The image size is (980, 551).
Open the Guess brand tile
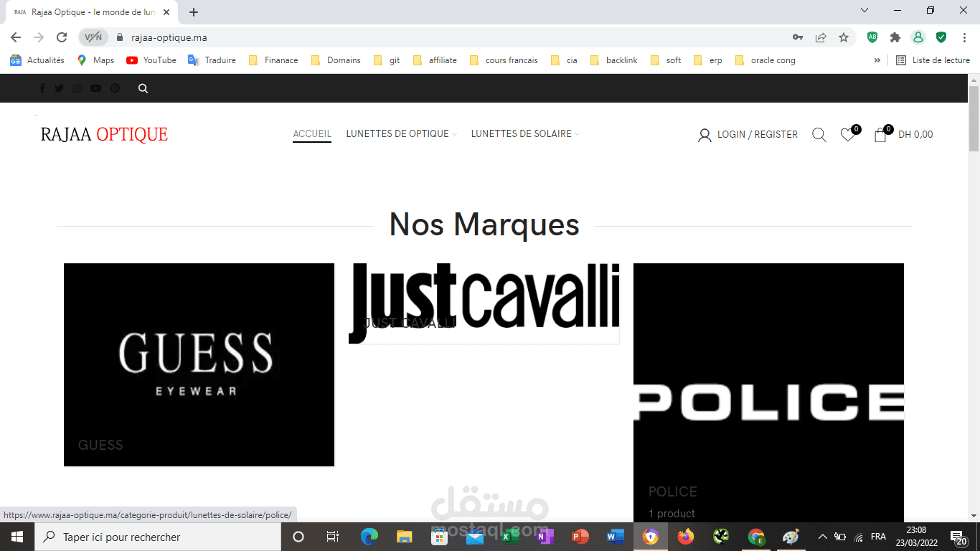click(x=199, y=364)
